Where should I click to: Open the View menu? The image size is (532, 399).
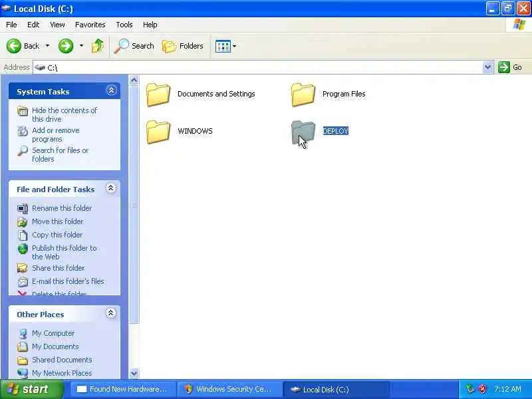[57, 25]
